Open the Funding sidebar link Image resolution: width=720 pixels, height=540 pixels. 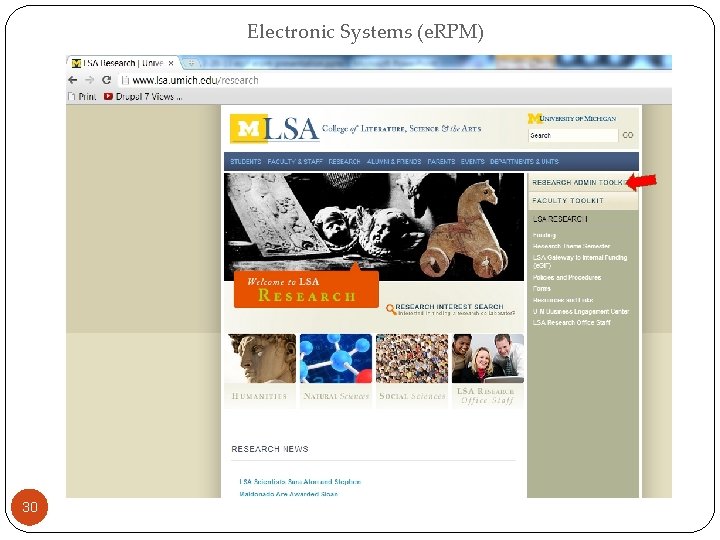[544, 235]
